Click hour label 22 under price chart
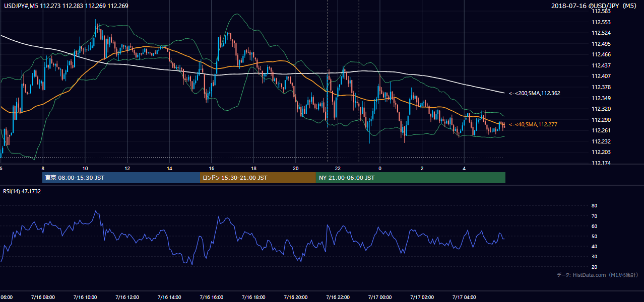 click(x=338, y=168)
